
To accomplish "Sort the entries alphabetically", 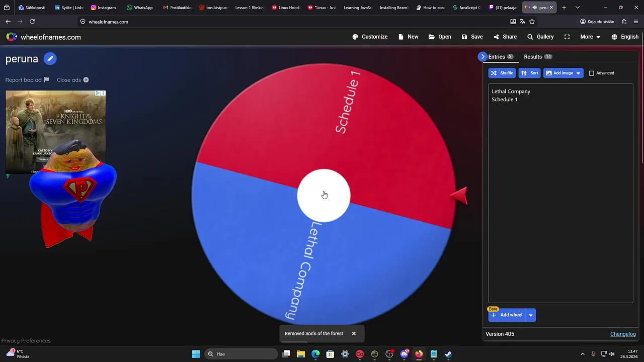I will [x=529, y=73].
